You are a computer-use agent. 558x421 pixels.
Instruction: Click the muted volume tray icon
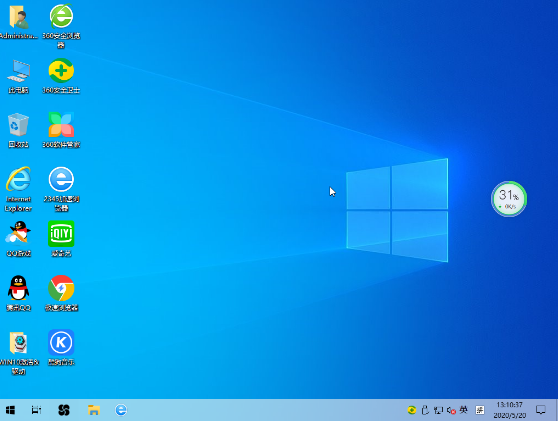[x=451, y=410]
